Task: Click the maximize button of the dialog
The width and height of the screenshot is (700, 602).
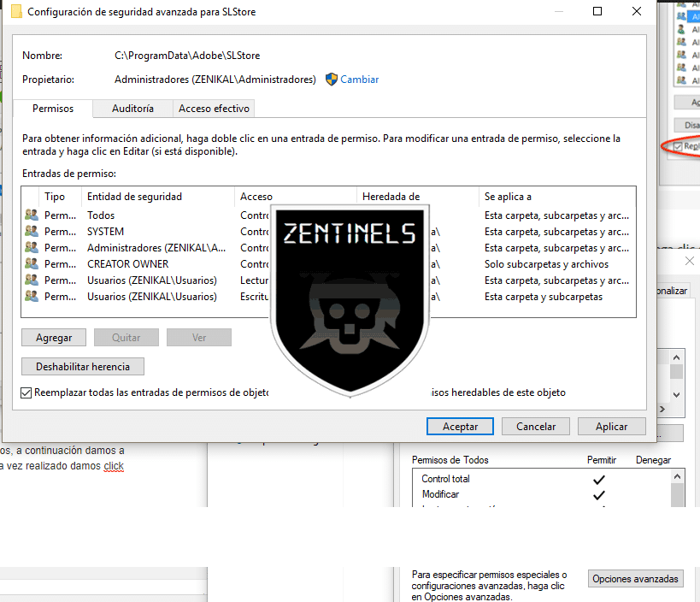Action: point(597,12)
